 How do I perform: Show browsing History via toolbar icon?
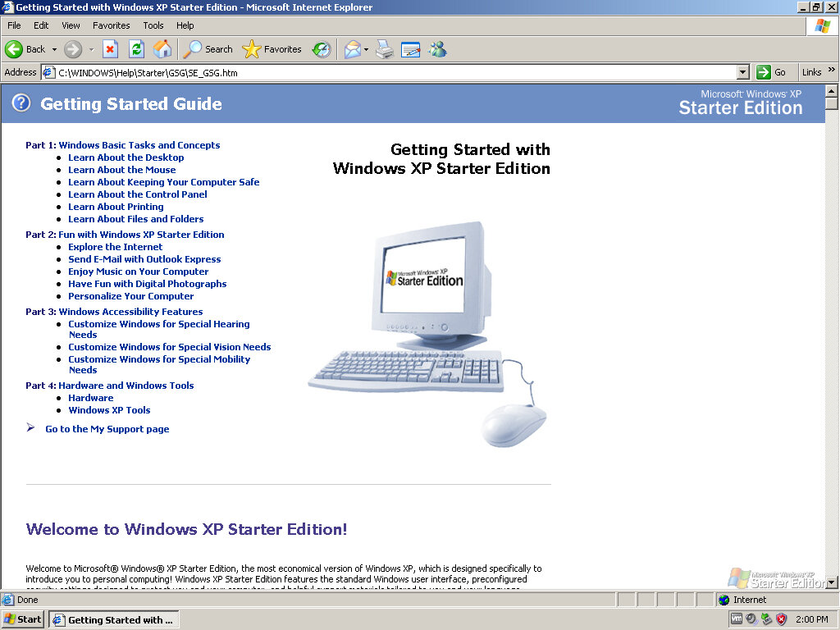tap(321, 49)
